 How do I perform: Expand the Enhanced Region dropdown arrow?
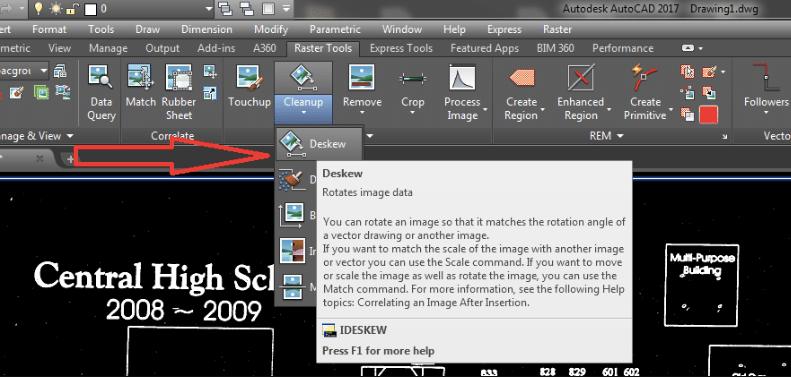pyautogui.click(x=609, y=109)
